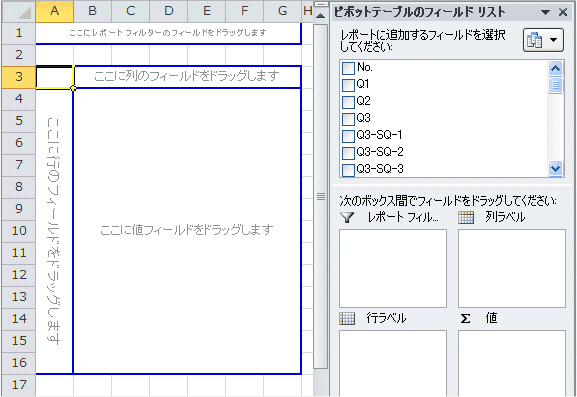
Task: Click the field list scrollbar thumb
Action: coord(555,85)
